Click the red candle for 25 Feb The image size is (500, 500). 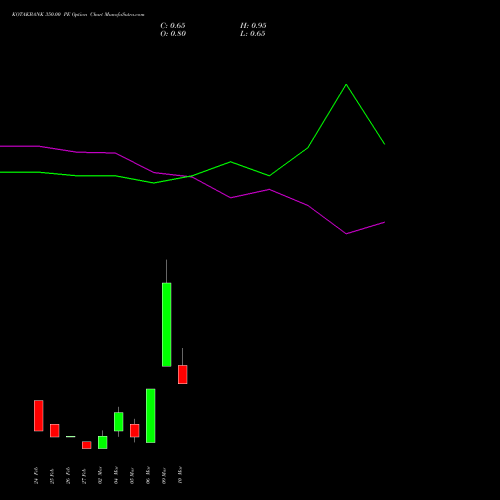(55, 431)
